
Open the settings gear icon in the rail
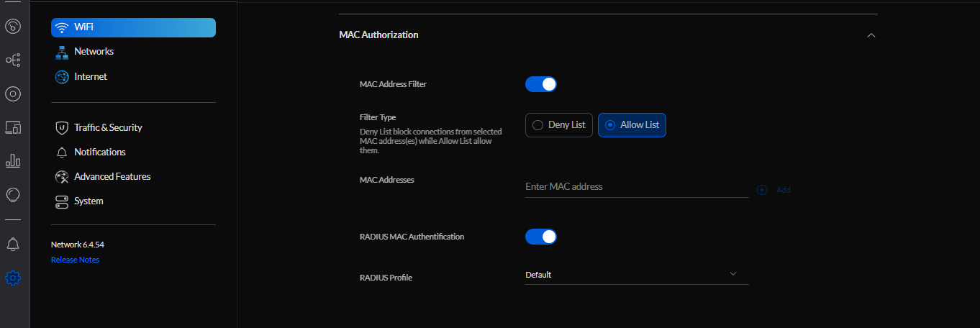(x=13, y=278)
